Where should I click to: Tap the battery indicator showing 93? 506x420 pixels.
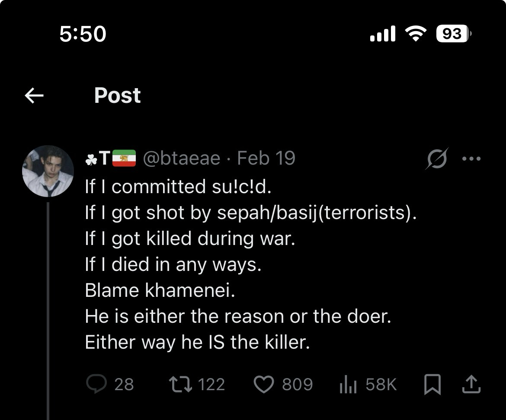click(x=452, y=34)
